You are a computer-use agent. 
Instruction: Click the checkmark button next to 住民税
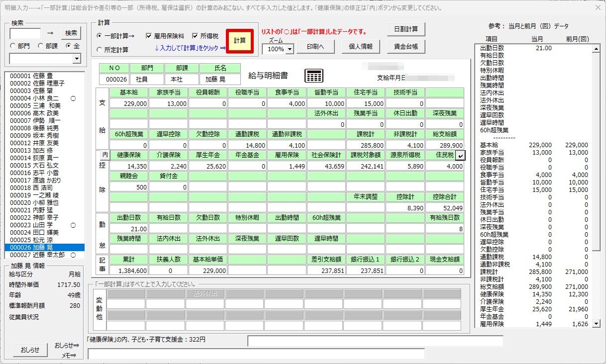[460, 155]
